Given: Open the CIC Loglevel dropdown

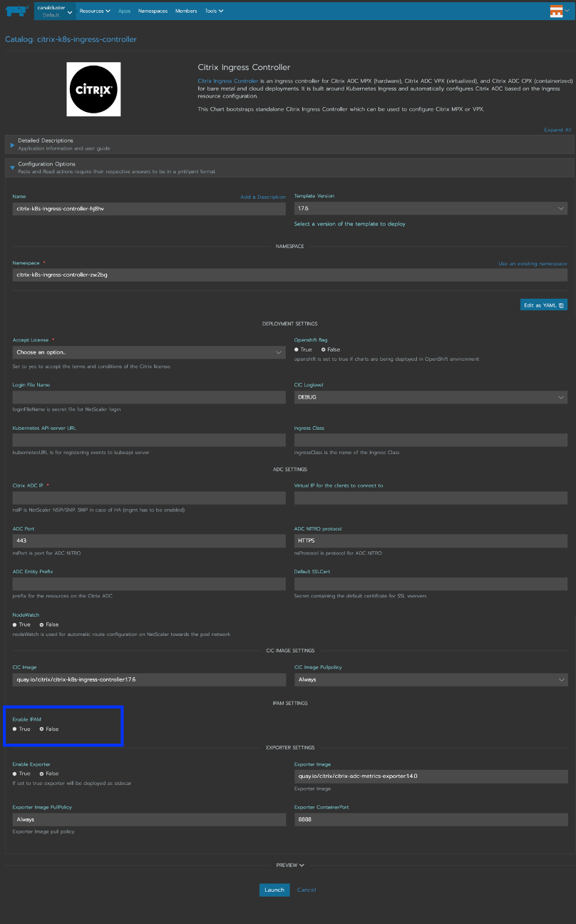Looking at the screenshot, I should tap(431, 397).
